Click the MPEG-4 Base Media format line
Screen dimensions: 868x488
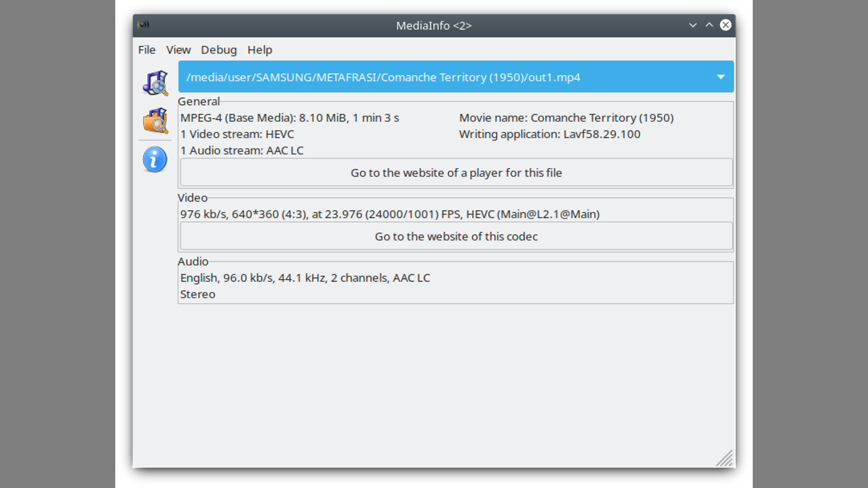coord(290,118)
